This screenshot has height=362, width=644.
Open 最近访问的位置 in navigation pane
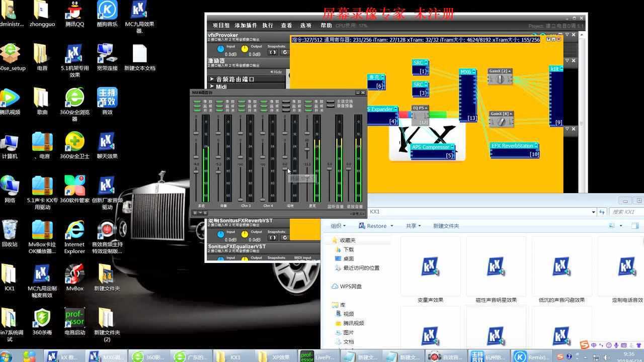click(x=361, y=268)
